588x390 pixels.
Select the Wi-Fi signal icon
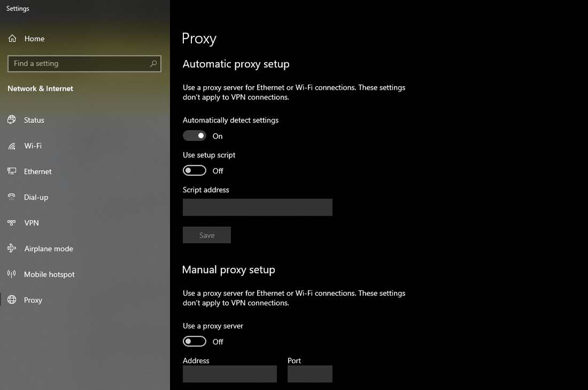tap(12, 146)
